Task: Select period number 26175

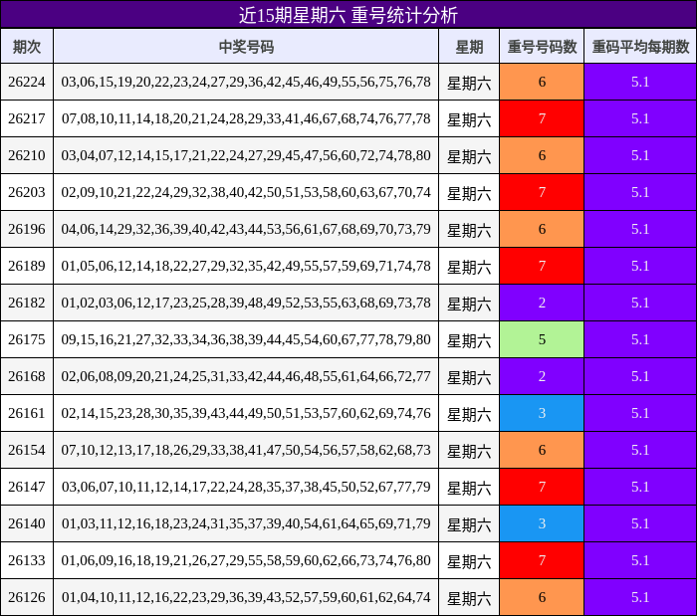Action: click(x=27, y=339)
